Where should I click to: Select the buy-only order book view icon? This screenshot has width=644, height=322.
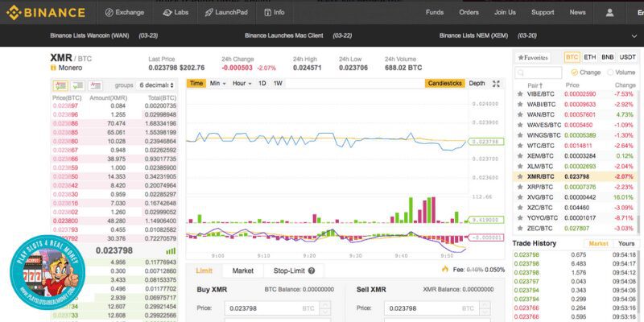77,85
